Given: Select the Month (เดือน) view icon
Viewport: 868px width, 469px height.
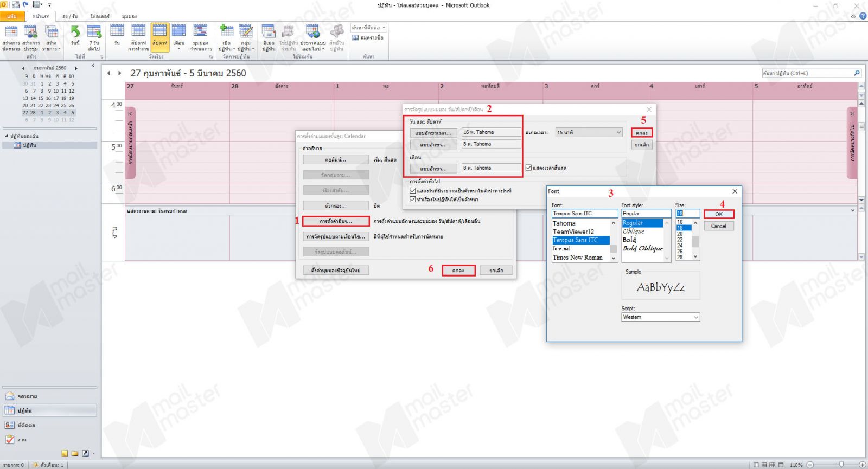Looking at the screenshot, I should (x=179, y=37).
